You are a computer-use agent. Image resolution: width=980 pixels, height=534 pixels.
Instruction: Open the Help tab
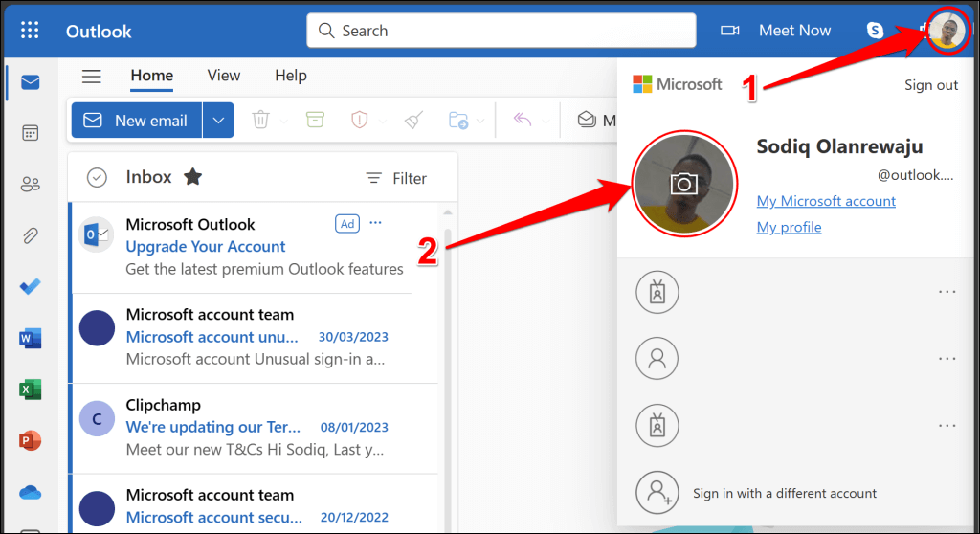click(x=291, y=76)
